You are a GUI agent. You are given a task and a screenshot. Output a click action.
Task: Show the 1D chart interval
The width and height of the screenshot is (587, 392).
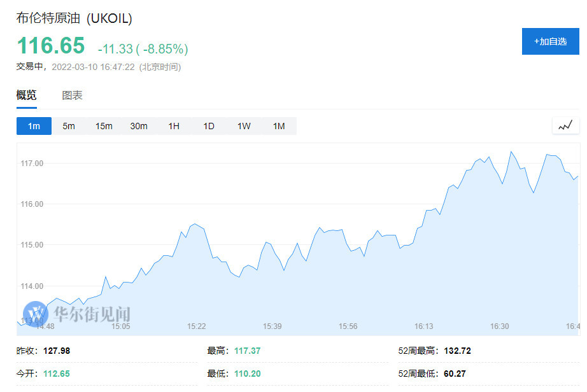pos(209,126)
